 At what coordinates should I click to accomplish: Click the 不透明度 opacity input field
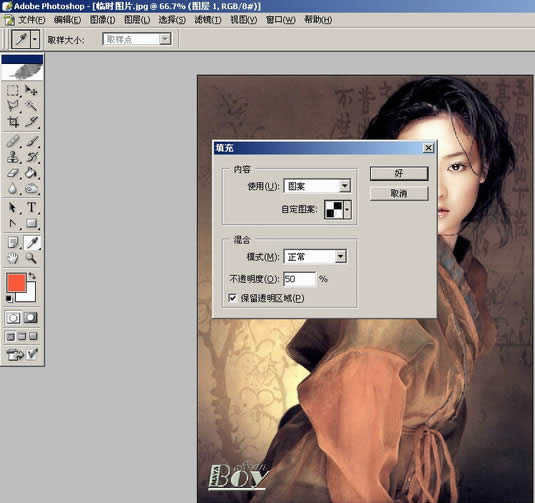click(299, 279)
